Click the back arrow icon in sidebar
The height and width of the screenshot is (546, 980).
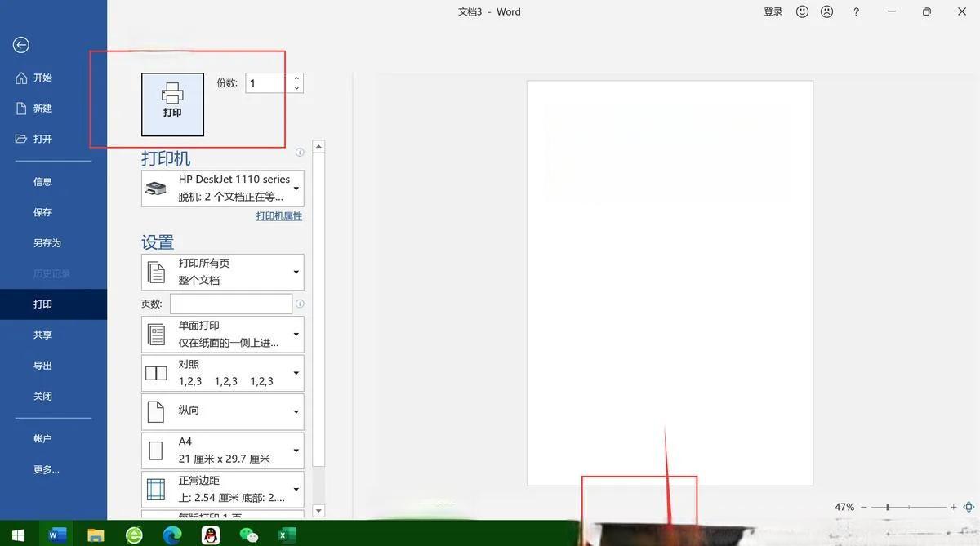click(21, 45)
